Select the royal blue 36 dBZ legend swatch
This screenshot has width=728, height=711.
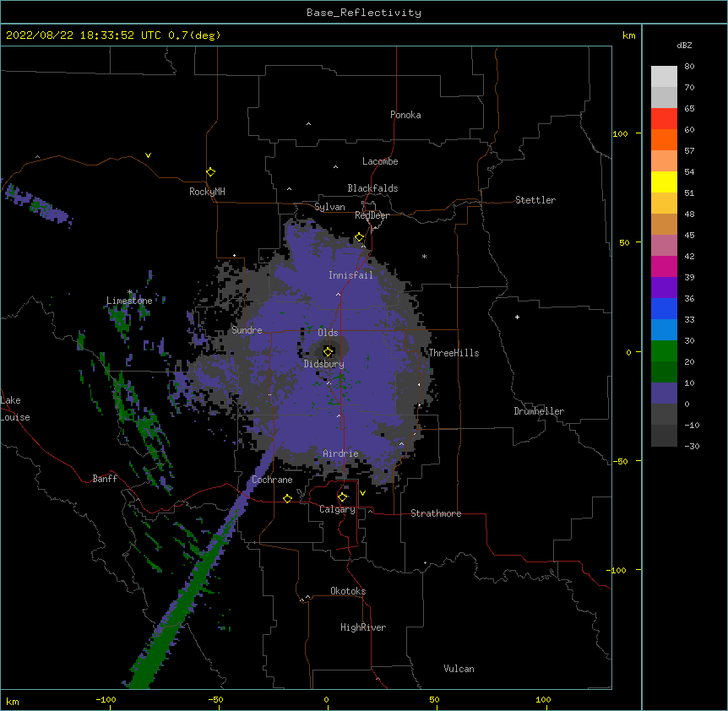tap(664, 308)
